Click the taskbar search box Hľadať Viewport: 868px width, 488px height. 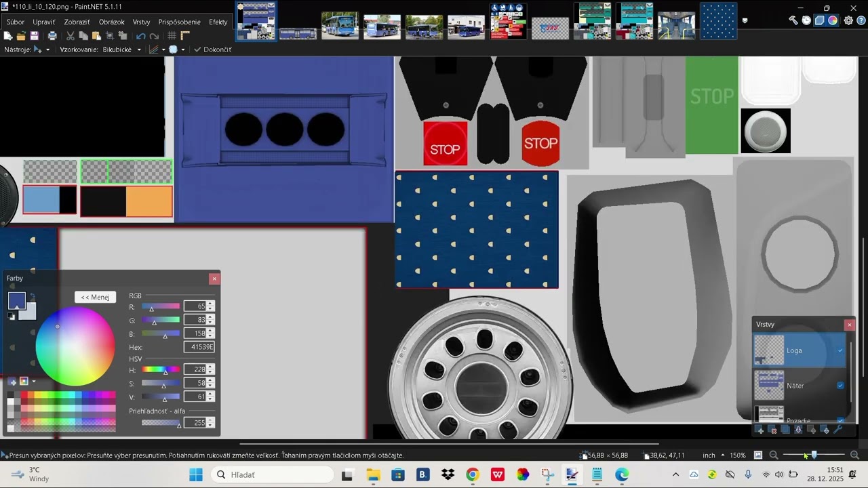click(271, 474)
